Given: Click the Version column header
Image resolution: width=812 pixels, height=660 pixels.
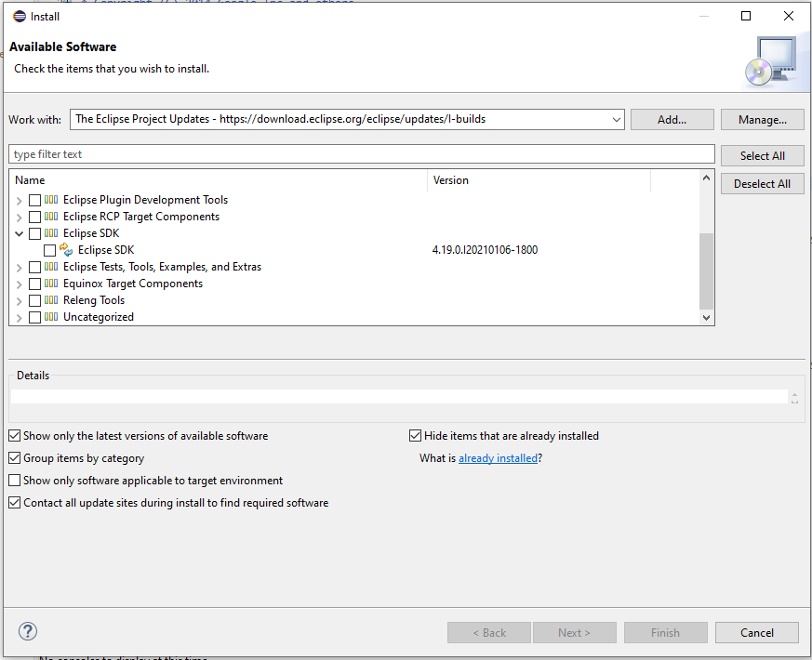Looking at the screenshot, I should click(539, 180).
